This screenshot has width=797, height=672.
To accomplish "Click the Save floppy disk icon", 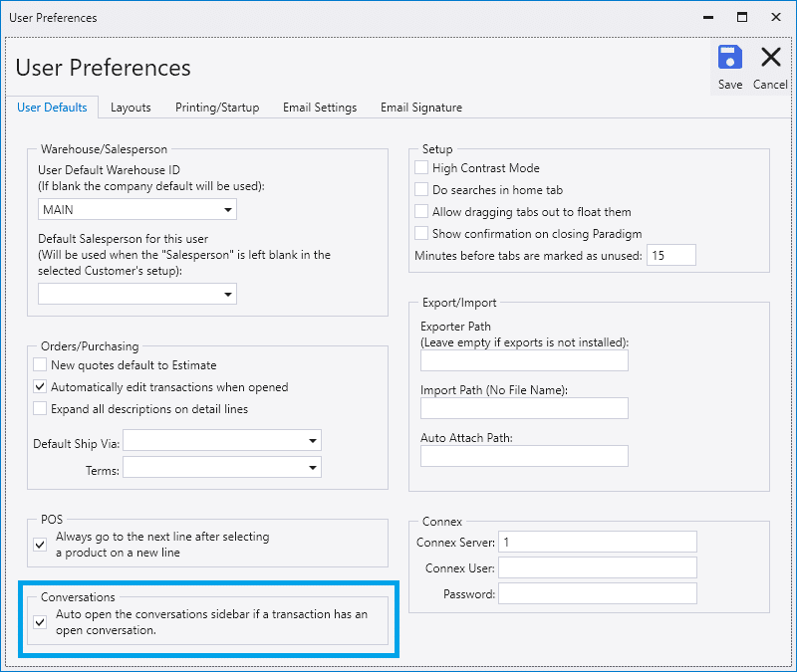I will [729, 58].
